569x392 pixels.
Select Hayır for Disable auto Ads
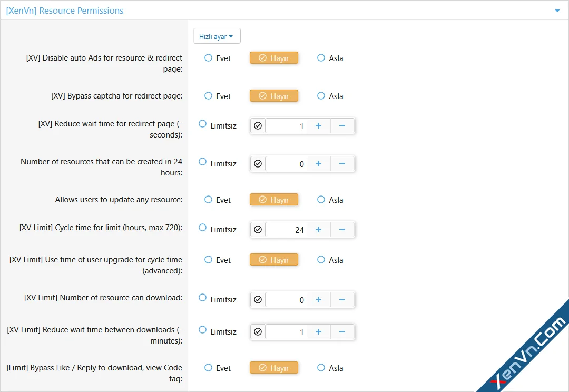[274, 58]
